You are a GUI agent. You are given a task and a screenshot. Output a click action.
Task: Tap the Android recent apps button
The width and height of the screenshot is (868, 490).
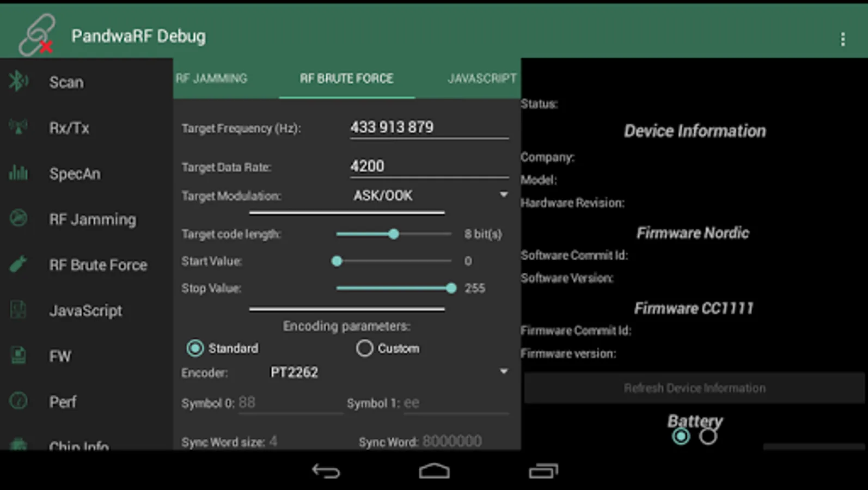[x=543, y=470]
